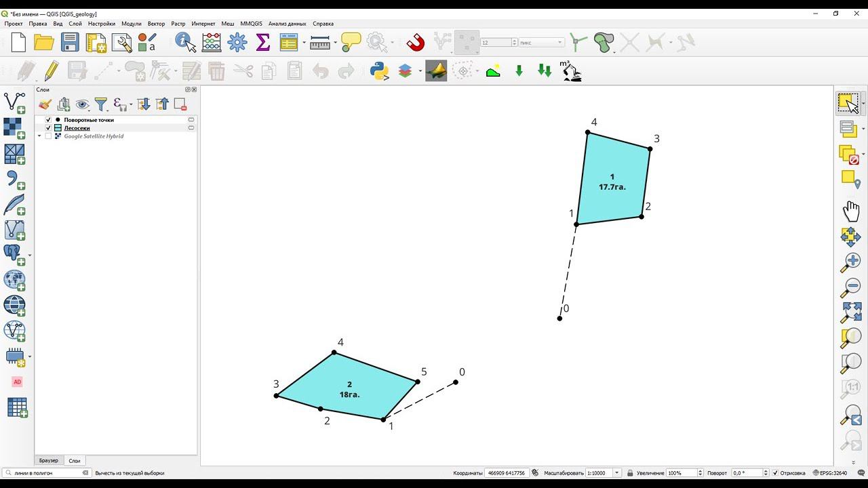Create a new project with the blank page icon

[x=18, y=43]
